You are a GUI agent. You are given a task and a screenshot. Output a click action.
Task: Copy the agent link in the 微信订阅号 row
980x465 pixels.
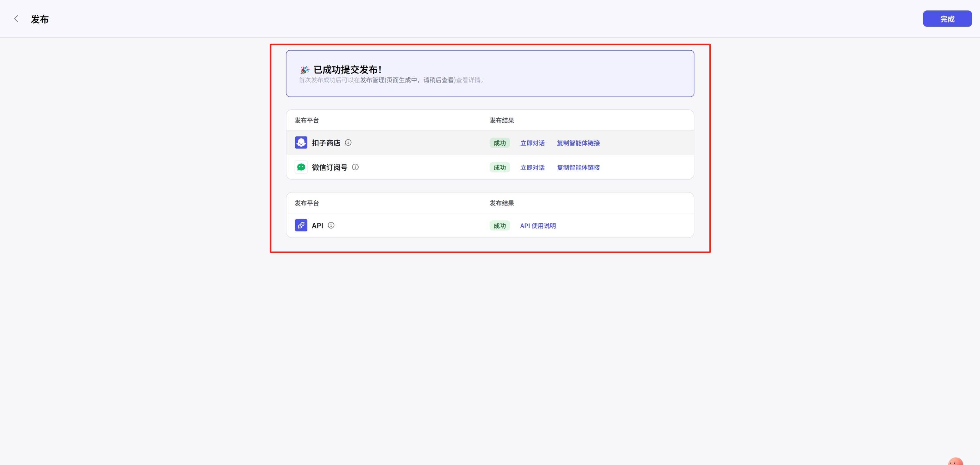point(578,167)
